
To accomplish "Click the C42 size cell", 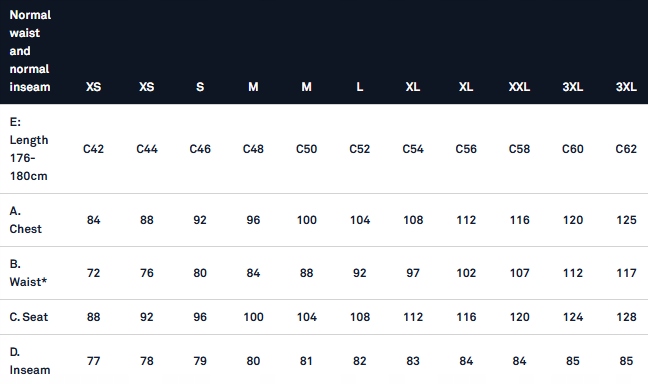I will pyautogui.click(x=93, y=149).
